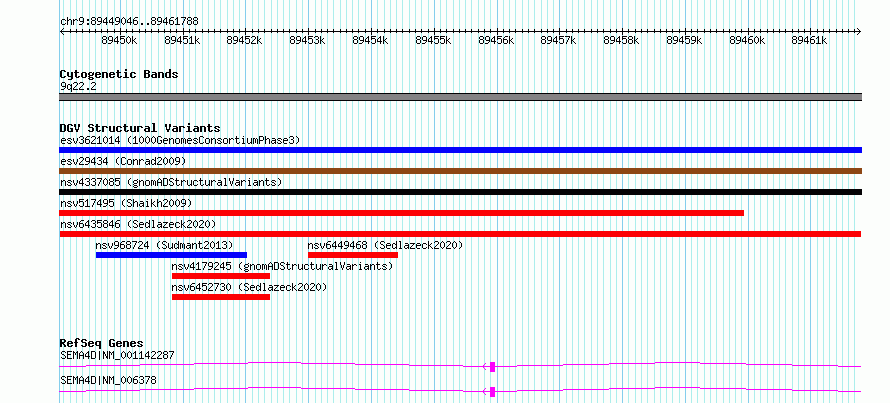Click the 89451k ruler mark

[182, 40]
